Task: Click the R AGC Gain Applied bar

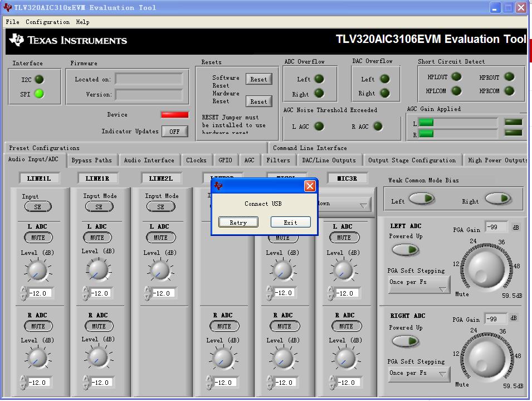Action: tap(458, 133)
